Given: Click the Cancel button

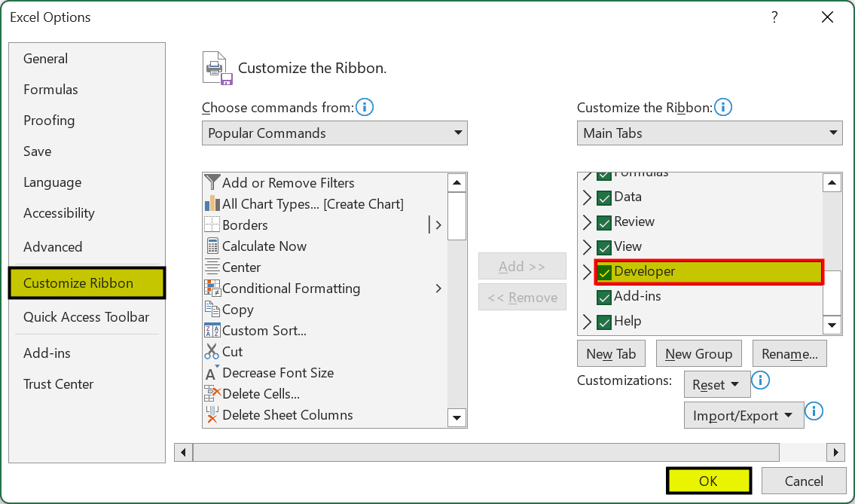Looking at the screenshot, I should [804, 481].
